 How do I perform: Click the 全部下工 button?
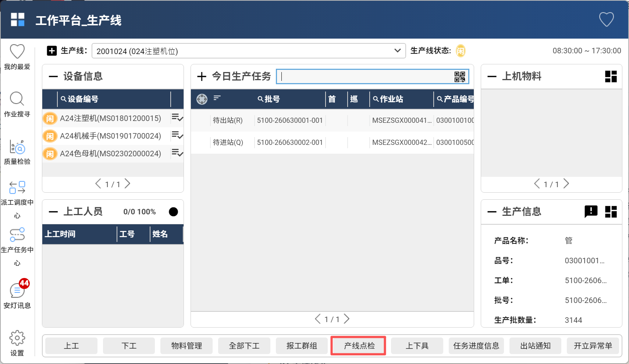pyautogui.click(x=244, y=346)
